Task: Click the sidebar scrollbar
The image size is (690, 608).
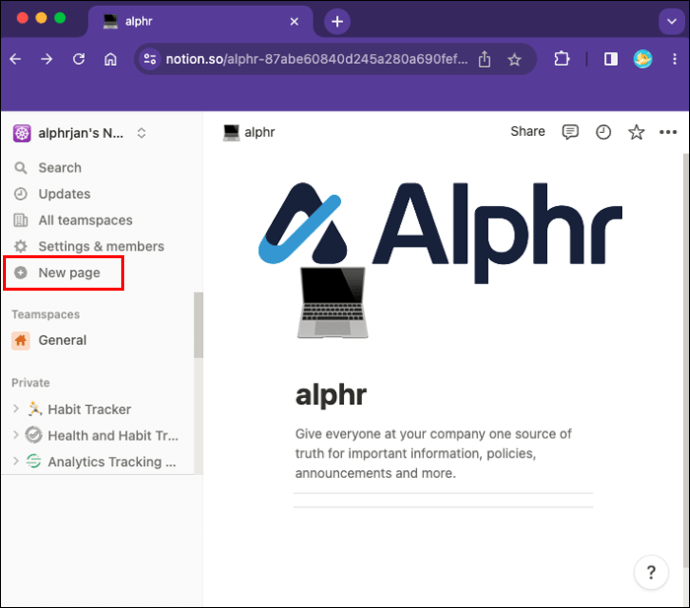Action: pos(198,325)
